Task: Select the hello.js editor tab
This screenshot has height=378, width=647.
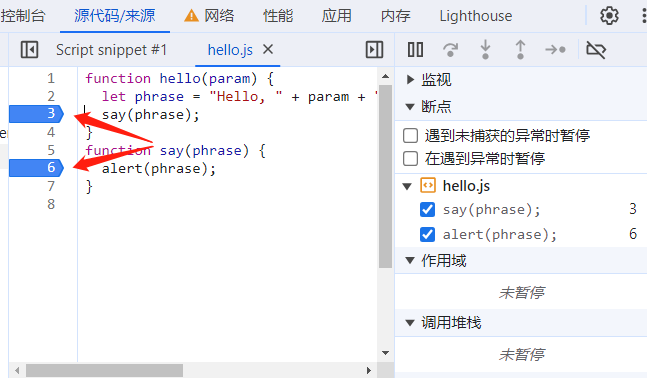Action: coord(230,50)
